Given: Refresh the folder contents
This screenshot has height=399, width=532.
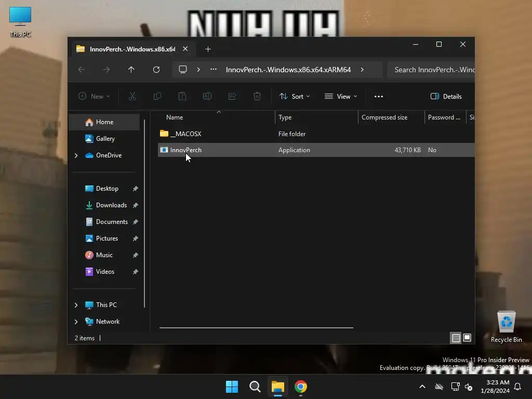Looking at the screenshot, I should point(156,70).
